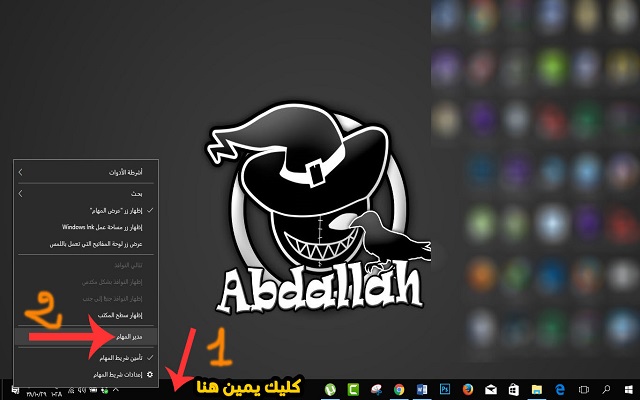Image resolution: width=640 pixels, height=400 pixels.
Task: Launch Microsoft Edge from the taskbar
Action: point(558,389)
